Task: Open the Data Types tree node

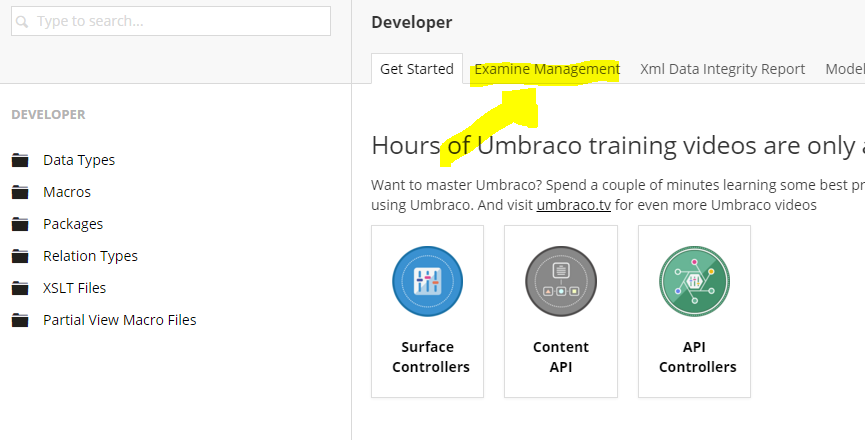Action: click(x=79, y=160)
